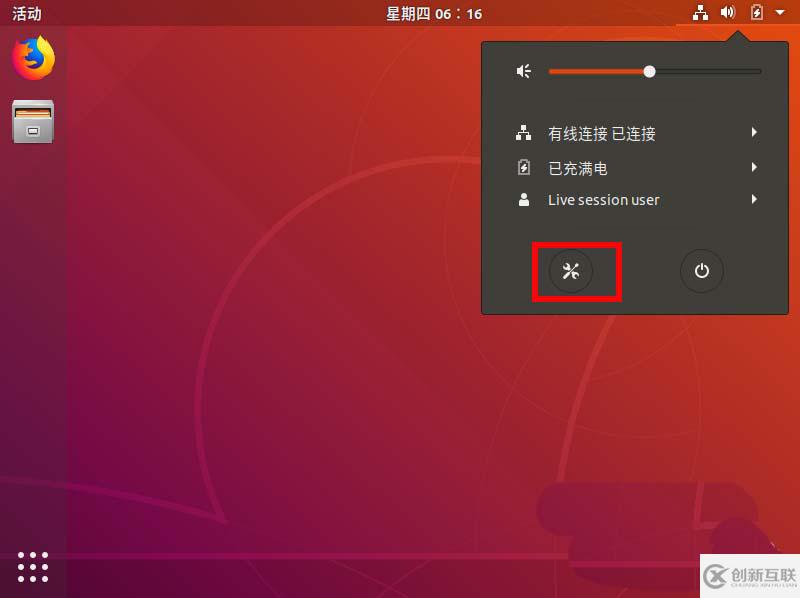800x598 pixels.
Task: Click the battery icon next to 已充满电
Action: click(523, 167)
